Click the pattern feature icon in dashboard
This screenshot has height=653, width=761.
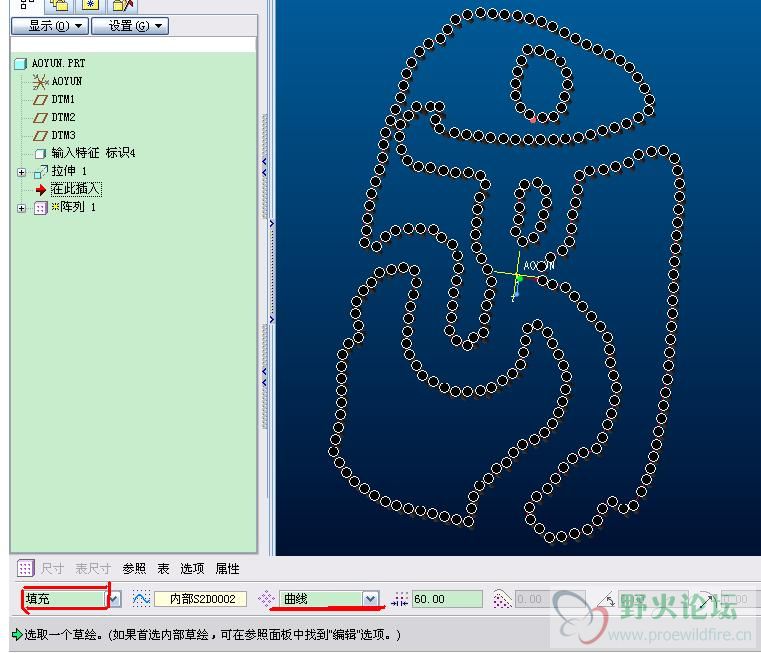pos(25,569)
